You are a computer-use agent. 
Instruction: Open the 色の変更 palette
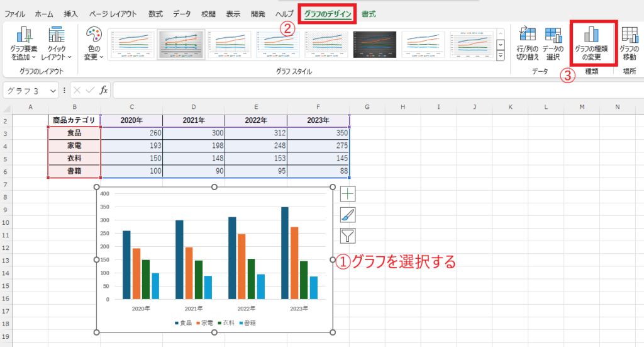click(94, 43)
